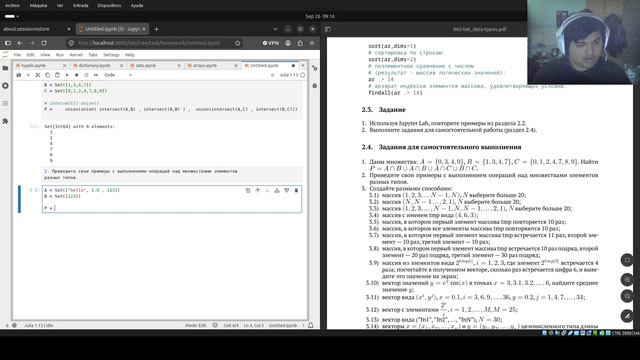Viewport: 640px width, 360px height.
Task: Click the Mode: Edit status bar entry
Action: click(196, 325)
